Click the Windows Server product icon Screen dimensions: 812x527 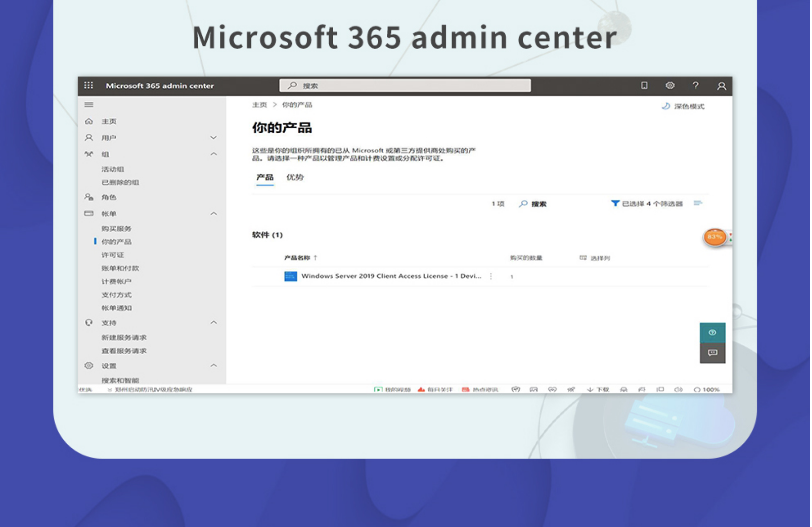(291, 276)
